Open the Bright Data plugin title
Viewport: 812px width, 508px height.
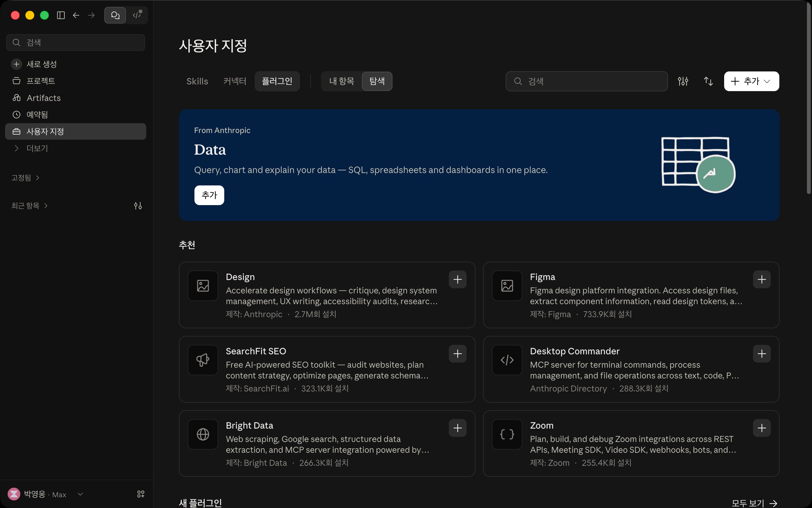tap(249, 425)
